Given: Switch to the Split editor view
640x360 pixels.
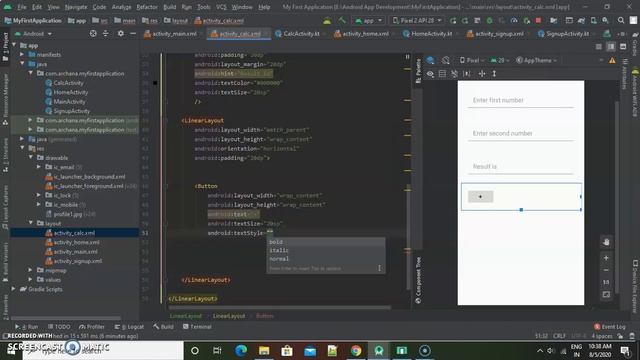Looking at the screenshot, I should point(611,47).
